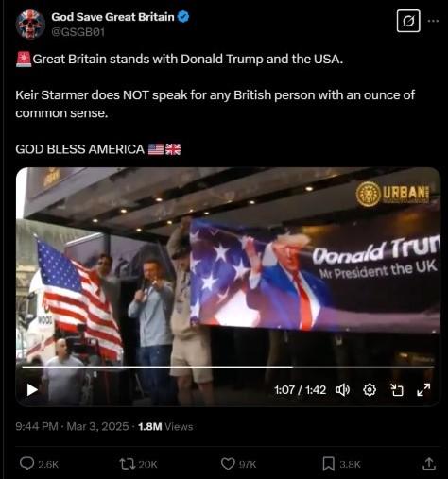Image resolution: width=448 pixels, height=479 pixels.
Task: Expand video to fullscreen
Action: click(423, 390)
